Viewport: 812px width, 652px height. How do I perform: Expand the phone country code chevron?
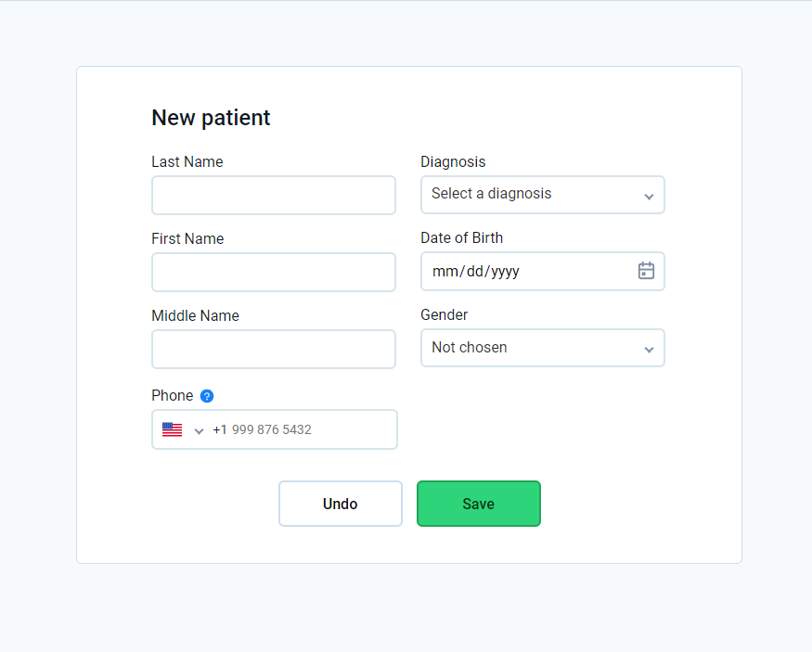point(199,430)
